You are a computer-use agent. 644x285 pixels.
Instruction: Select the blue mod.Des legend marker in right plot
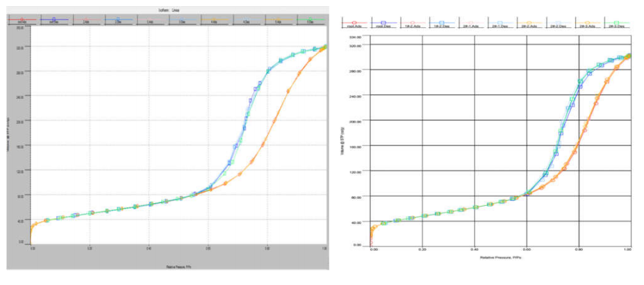coord(383,24)
